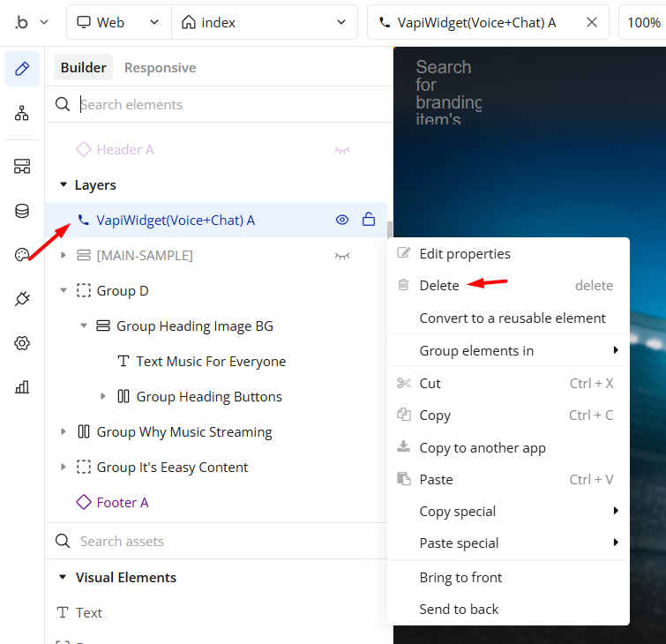Open the Workflow tab icon
This screenshot has height=644, width=666.
(x=22, y=113)
